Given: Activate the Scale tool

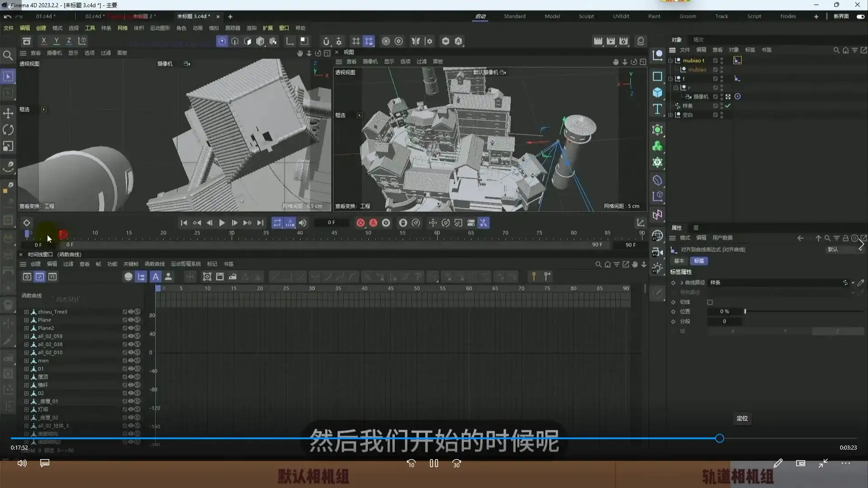Looking at the screenshot, I should [8, 146].
